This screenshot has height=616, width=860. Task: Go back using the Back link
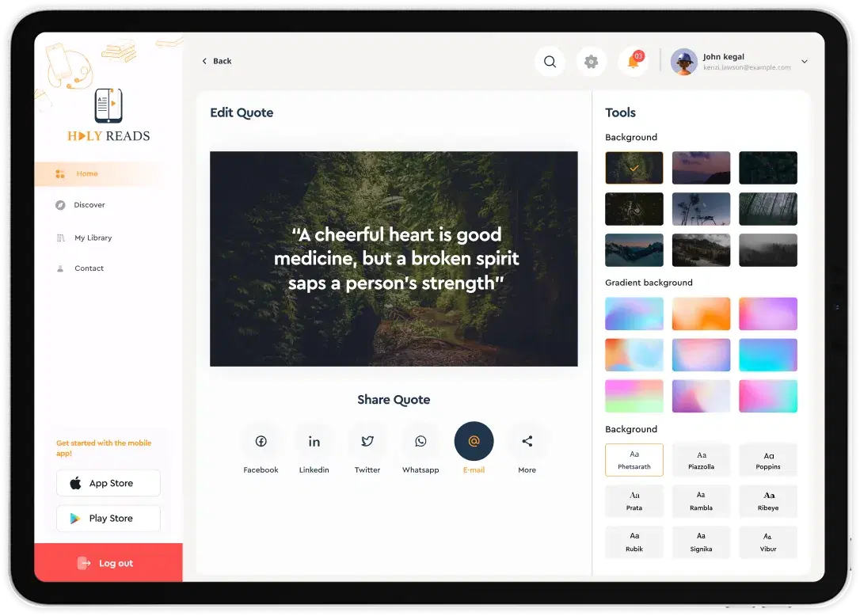217,61
